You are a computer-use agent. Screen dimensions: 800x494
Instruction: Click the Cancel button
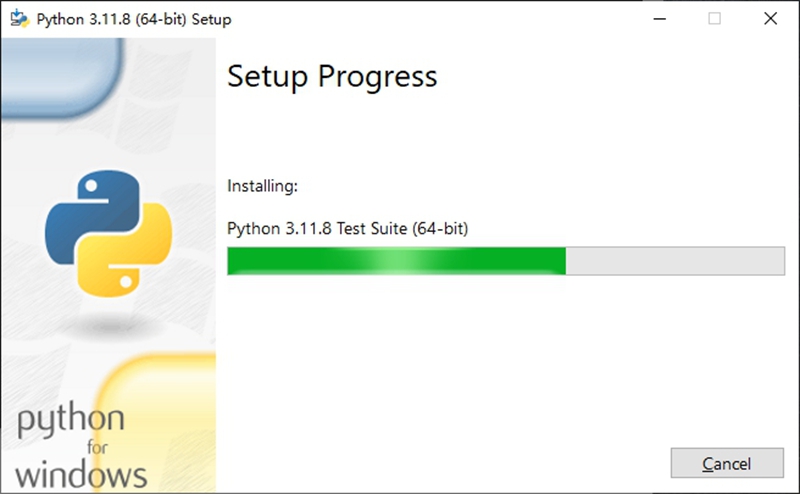click(727, 463)
